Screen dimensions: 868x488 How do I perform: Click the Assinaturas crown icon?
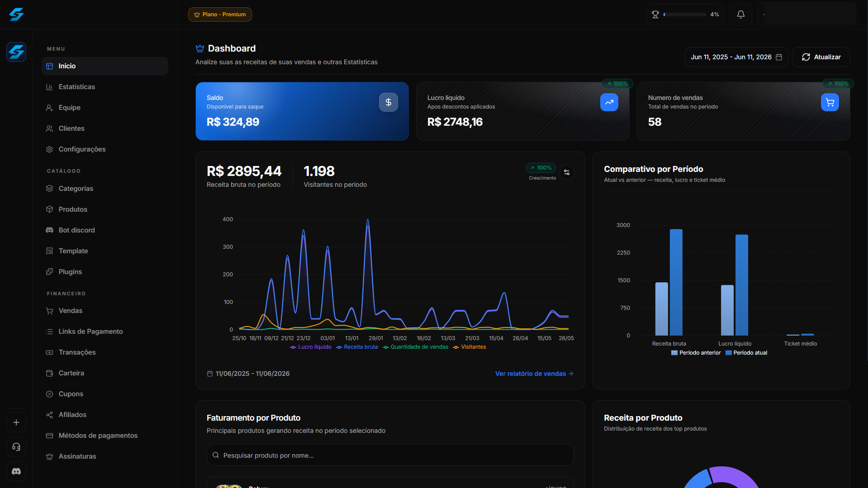tap(49, 456)
